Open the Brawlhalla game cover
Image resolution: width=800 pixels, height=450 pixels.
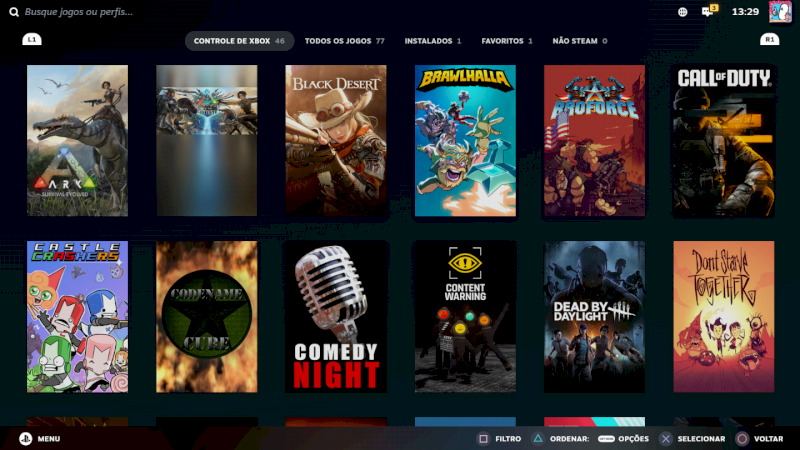click(x=465, y=140)
